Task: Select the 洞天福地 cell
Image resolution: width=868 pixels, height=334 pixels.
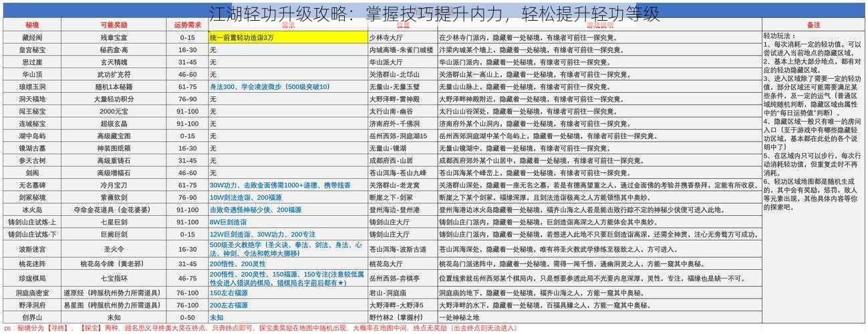Action: 33,99
